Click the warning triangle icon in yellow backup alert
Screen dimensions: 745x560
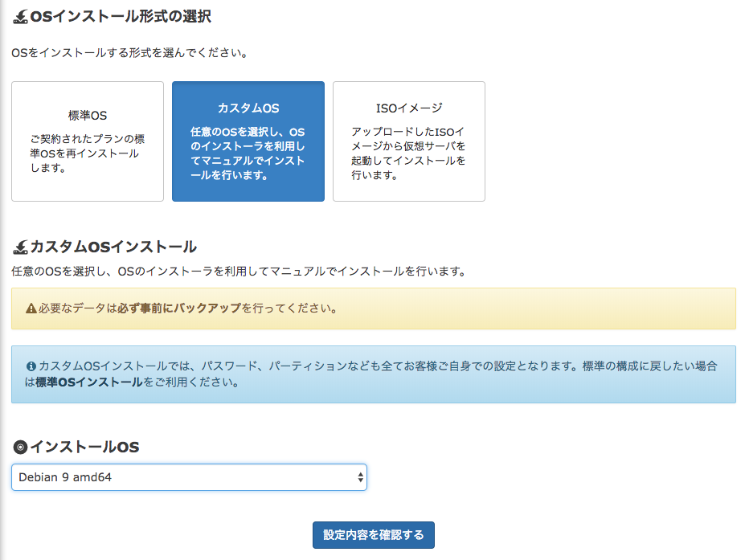click(x=31, y=309)
